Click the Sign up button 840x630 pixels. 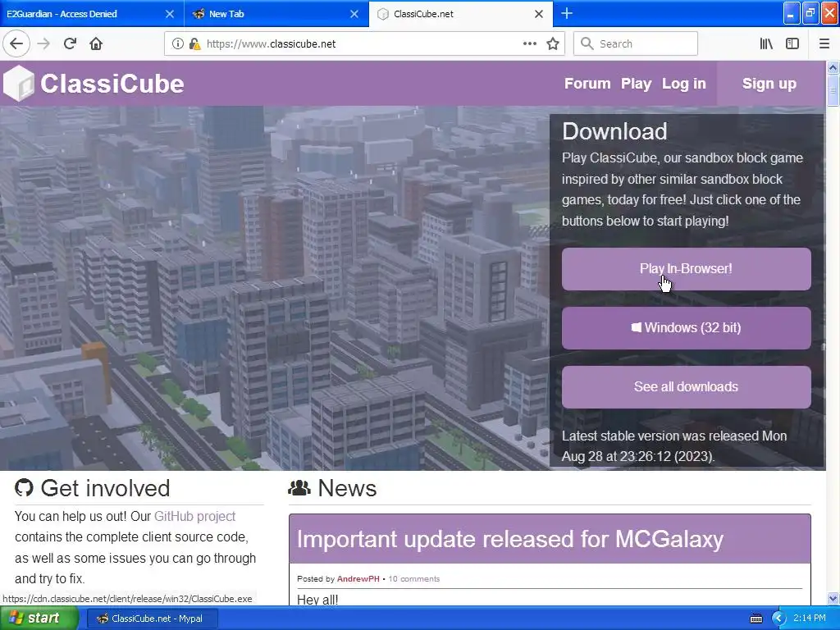click(x=769, y=84)
